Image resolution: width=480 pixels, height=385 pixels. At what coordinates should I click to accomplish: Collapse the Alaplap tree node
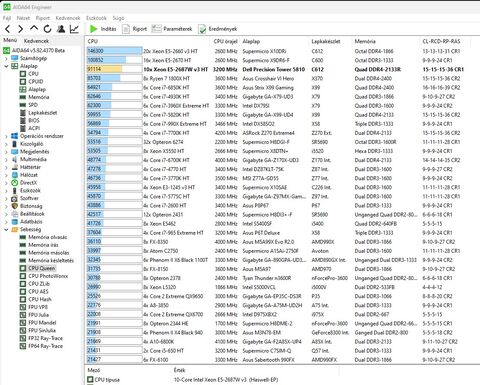(6, 66)
